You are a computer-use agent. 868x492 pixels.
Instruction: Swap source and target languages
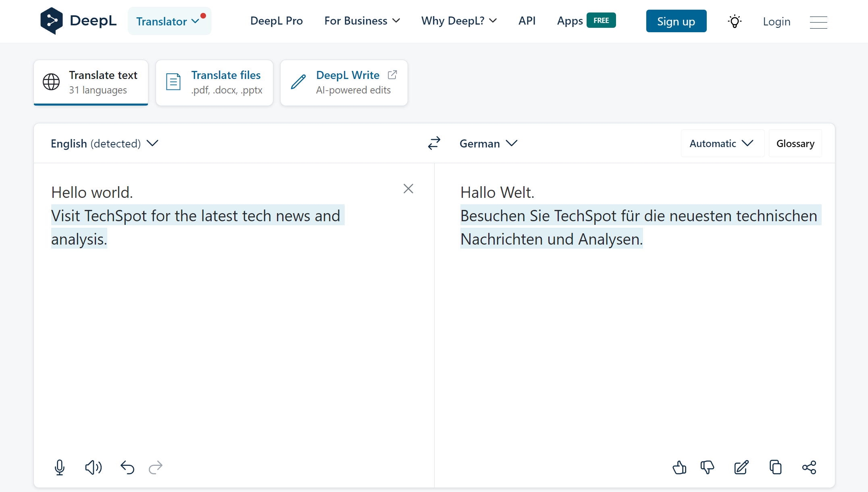tap(434, 143)
